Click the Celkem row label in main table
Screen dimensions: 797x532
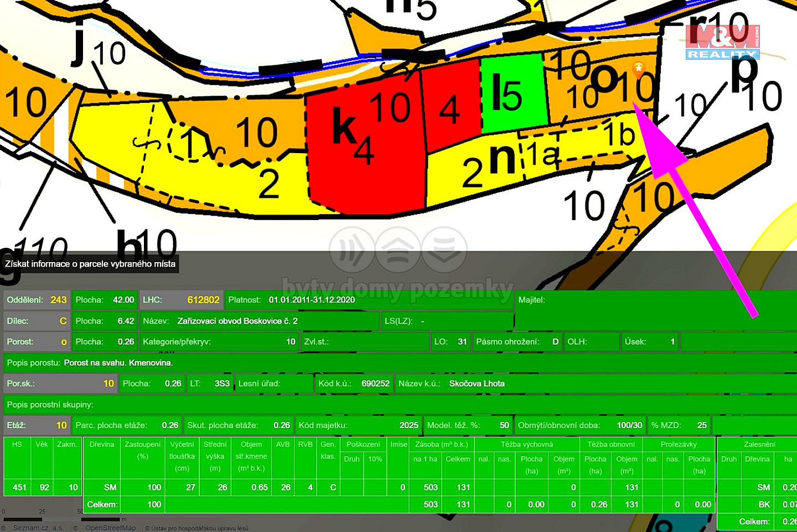point(102,504)
